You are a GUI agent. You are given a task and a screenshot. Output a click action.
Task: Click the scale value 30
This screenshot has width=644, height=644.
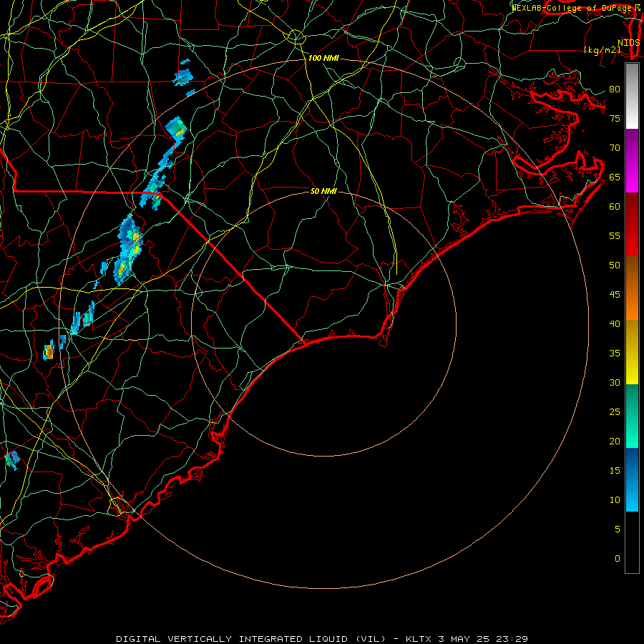pyautogui.click(x=615, y=383)
